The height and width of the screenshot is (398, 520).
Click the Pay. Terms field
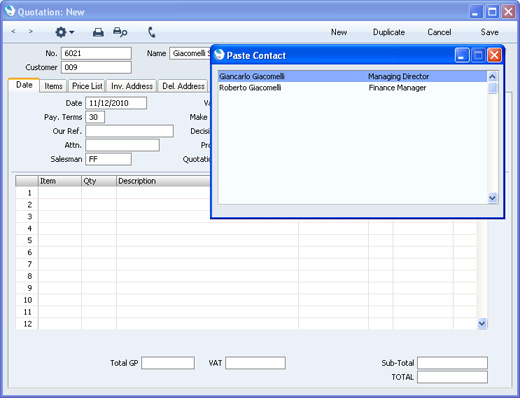coord(95,117)
